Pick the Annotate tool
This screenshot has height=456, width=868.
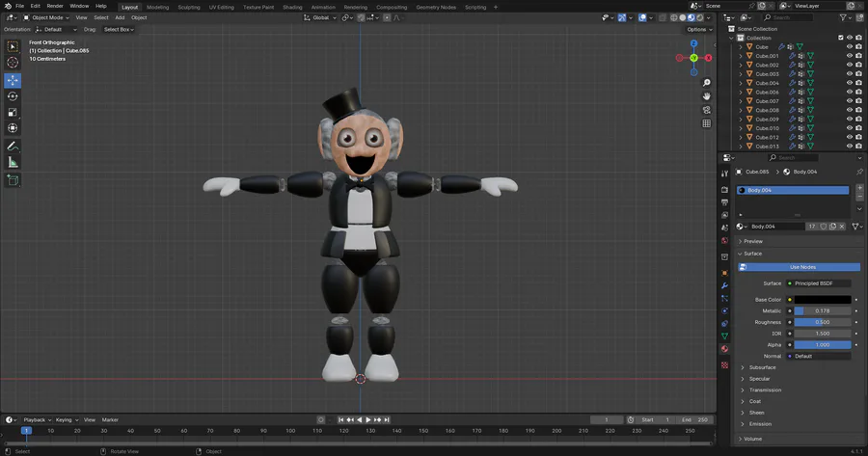tap(13, 146)
